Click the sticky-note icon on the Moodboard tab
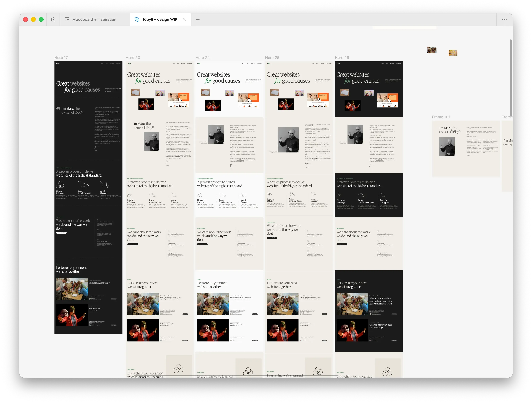The height and width of the screenshot is (403, 532). [x=67, y=19]
